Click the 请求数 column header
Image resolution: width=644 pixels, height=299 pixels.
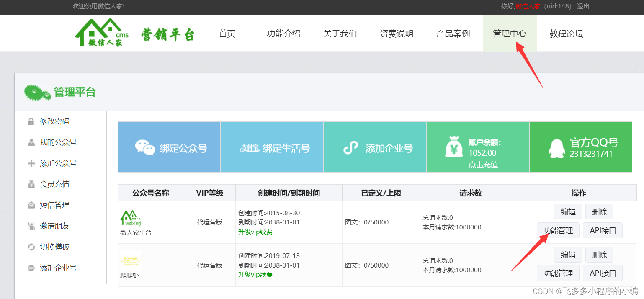tap(471, 193)
